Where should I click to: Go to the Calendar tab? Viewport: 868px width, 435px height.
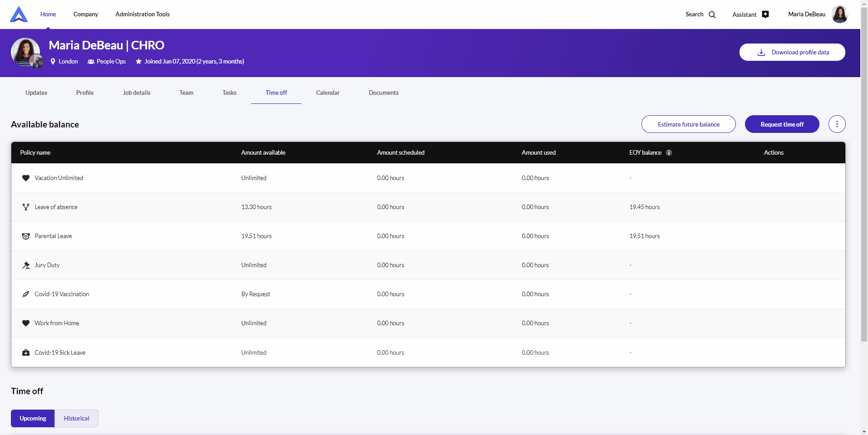[x=328, y=93]
